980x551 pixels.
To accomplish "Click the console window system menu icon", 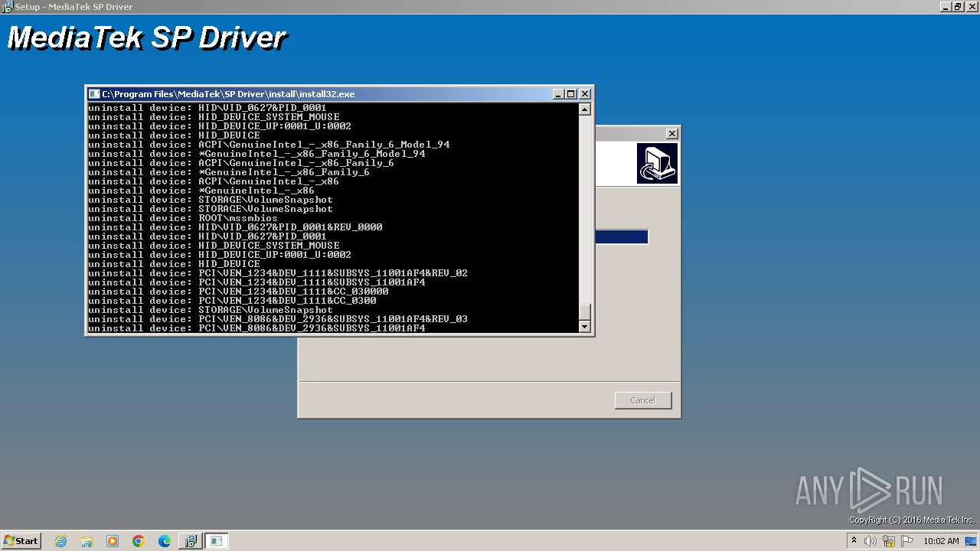I will coord(94,94).
